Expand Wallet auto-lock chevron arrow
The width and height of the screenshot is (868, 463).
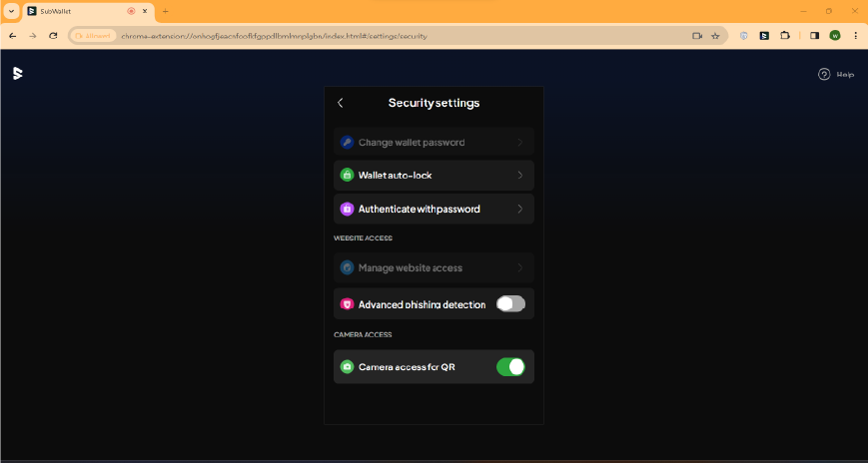click(520, 176)
